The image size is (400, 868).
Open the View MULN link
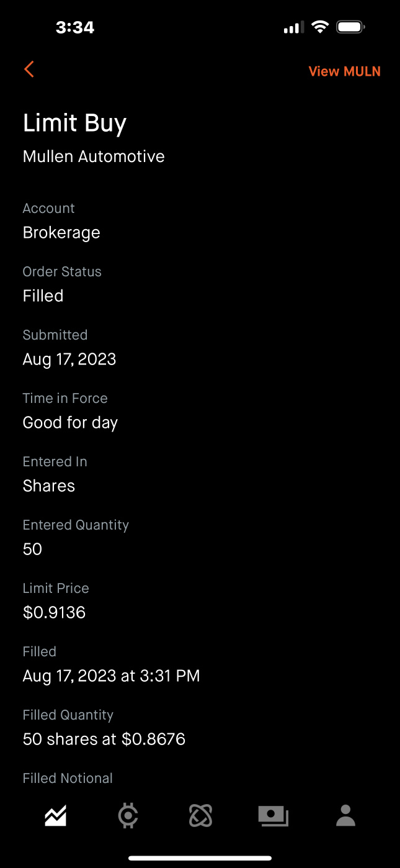(344, 71)
